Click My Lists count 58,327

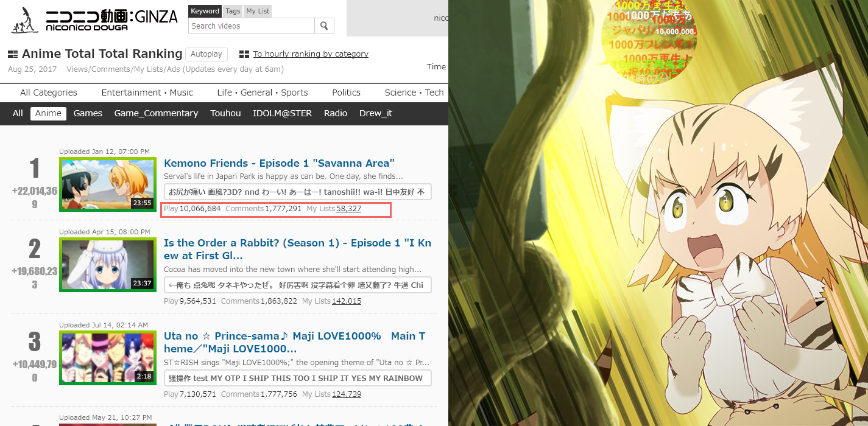[x=348, y=209]
